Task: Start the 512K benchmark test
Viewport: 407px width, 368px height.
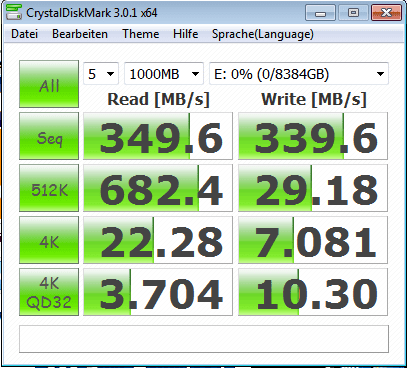Action: 49,188
